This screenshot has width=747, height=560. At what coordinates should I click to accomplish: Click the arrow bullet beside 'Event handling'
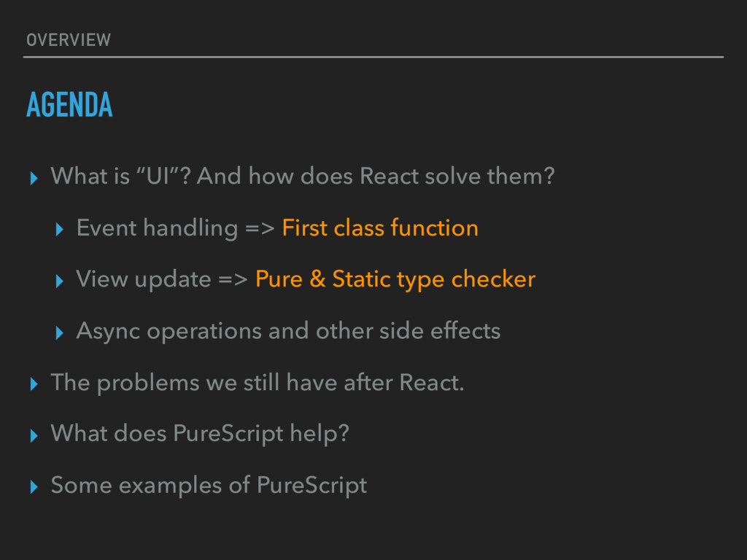tap(60, 230)
